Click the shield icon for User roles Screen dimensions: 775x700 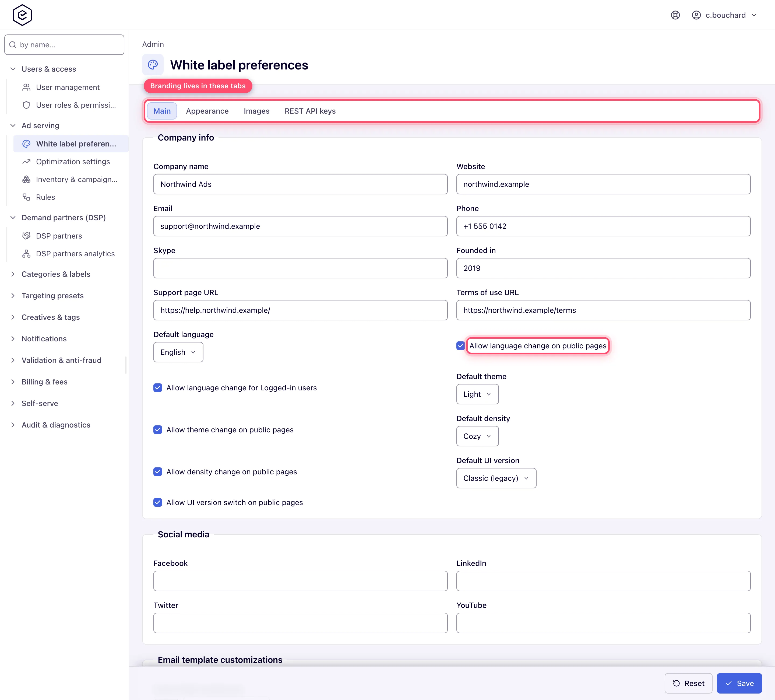coord(26,105)
